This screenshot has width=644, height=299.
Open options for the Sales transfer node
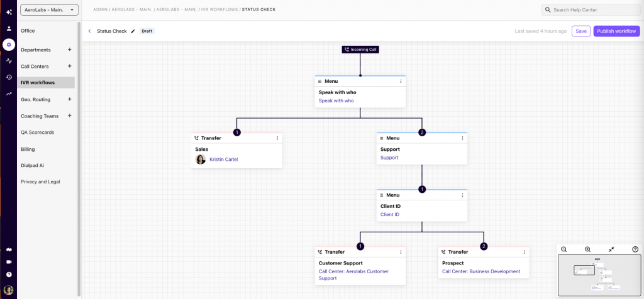pyautogui.click(x=277, y=138)
